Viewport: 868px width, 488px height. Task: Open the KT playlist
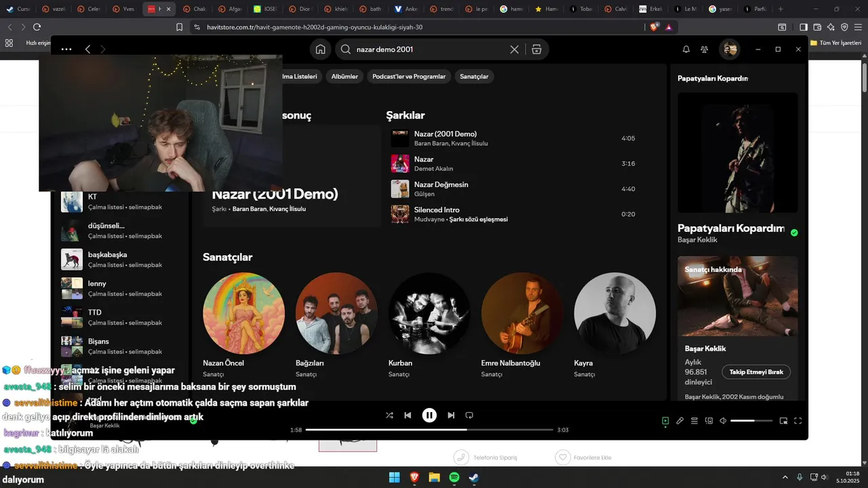pyautogui.click(x=121, y=201)
